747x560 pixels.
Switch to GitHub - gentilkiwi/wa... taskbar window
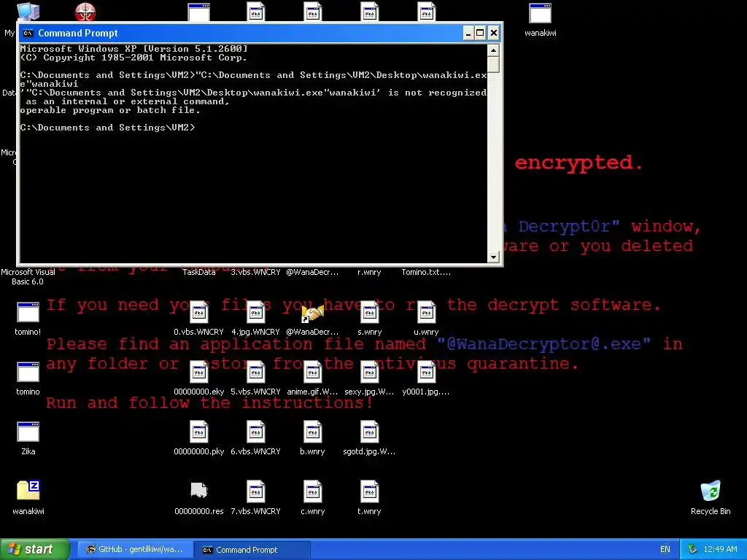(135, 550)
